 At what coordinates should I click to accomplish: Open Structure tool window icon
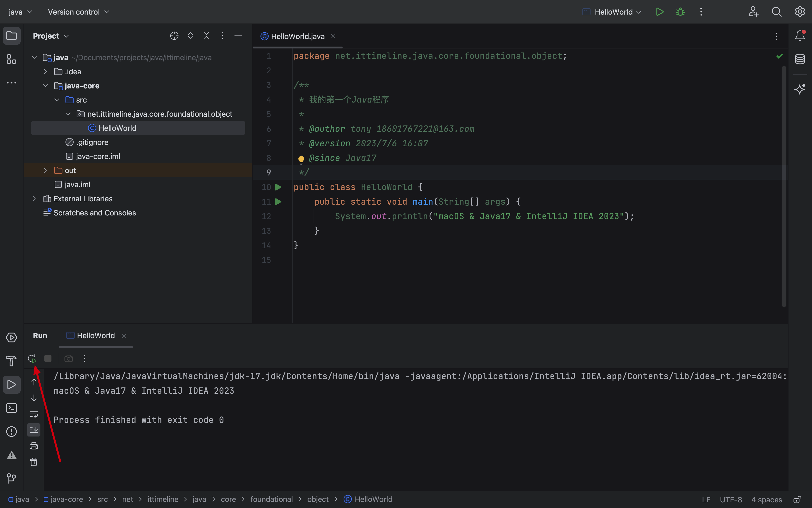click(x=12, y=59)
